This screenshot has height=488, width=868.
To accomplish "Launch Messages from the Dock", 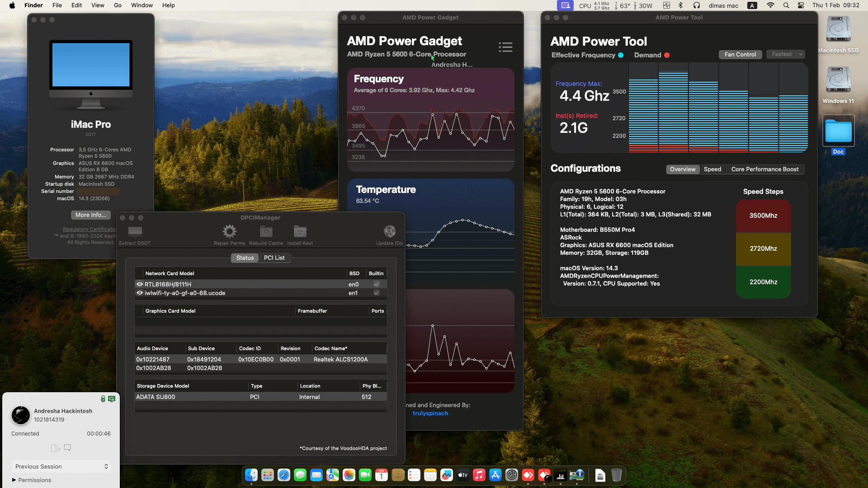I will coord(300,475).
